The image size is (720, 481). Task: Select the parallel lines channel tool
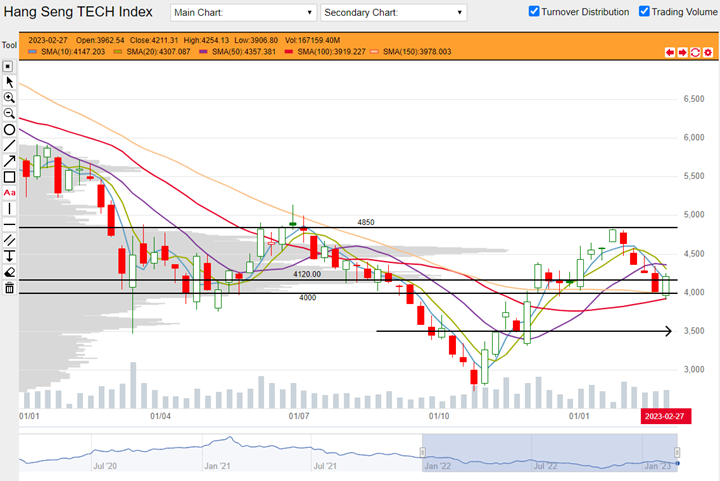coord(9,240)
